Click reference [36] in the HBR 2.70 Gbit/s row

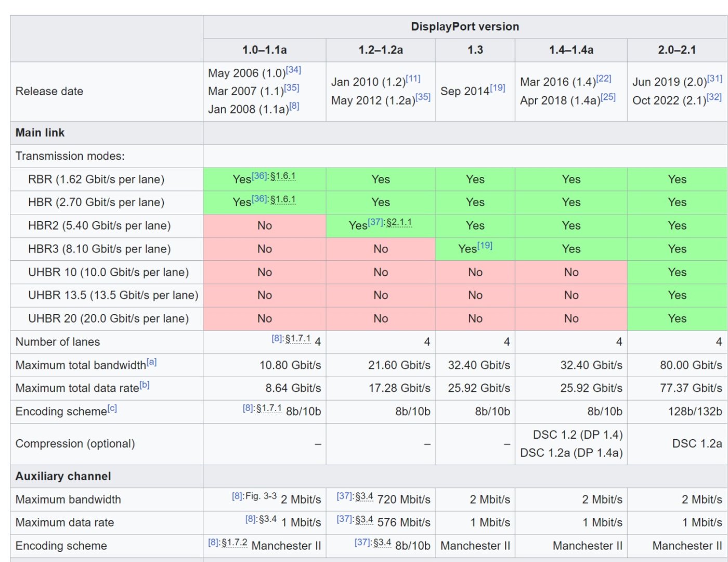point(259,199)
